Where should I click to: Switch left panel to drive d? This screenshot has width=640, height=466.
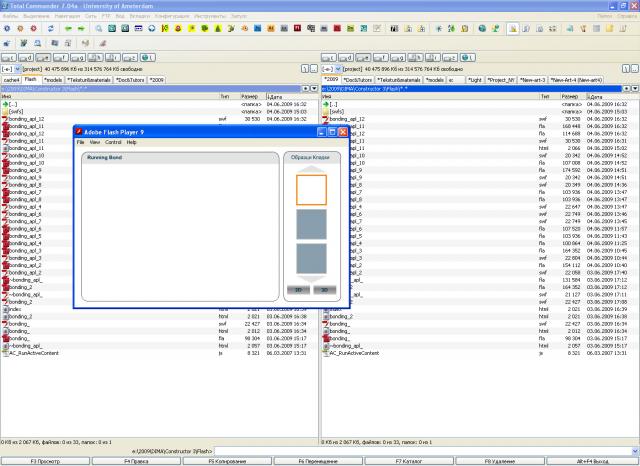coord(26,58)
